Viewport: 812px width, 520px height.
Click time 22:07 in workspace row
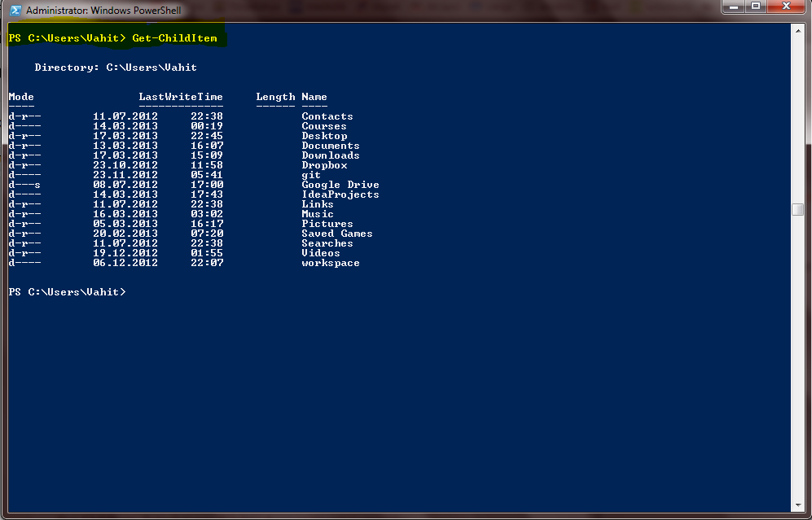[207, 263]
